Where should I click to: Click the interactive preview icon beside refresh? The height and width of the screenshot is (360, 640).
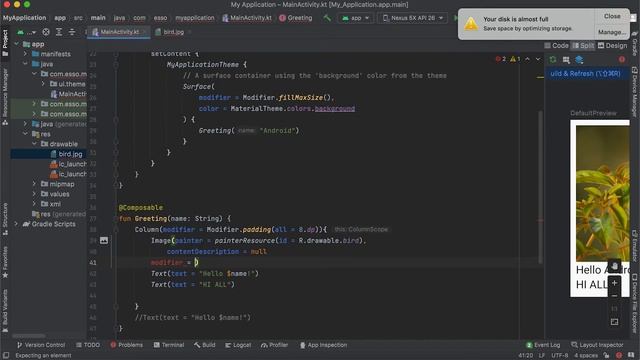(x=566, y=60)
